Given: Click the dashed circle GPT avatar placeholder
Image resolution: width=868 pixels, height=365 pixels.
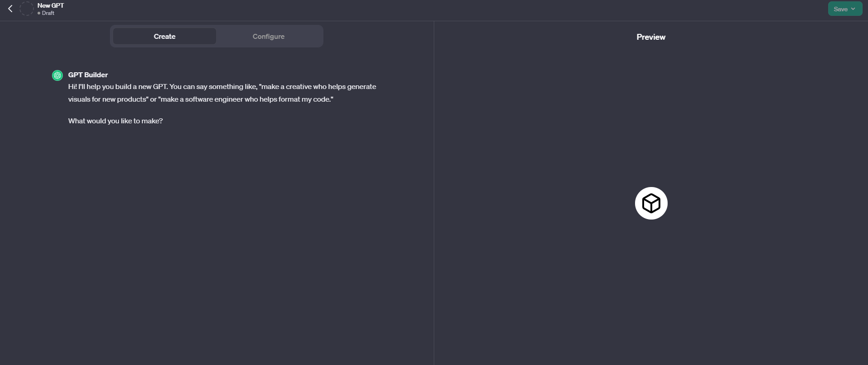Looking at the screenshot, I should pos(27,9).
